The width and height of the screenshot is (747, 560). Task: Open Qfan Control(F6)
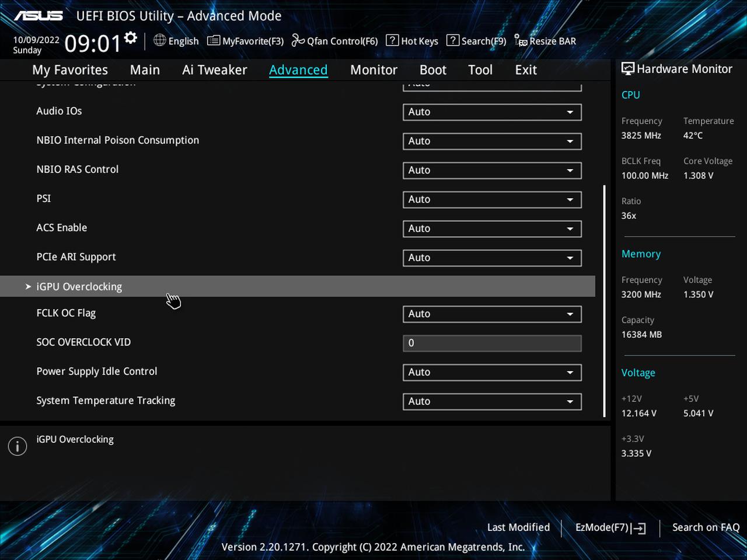pyautogui.click(x=335, y=41)
